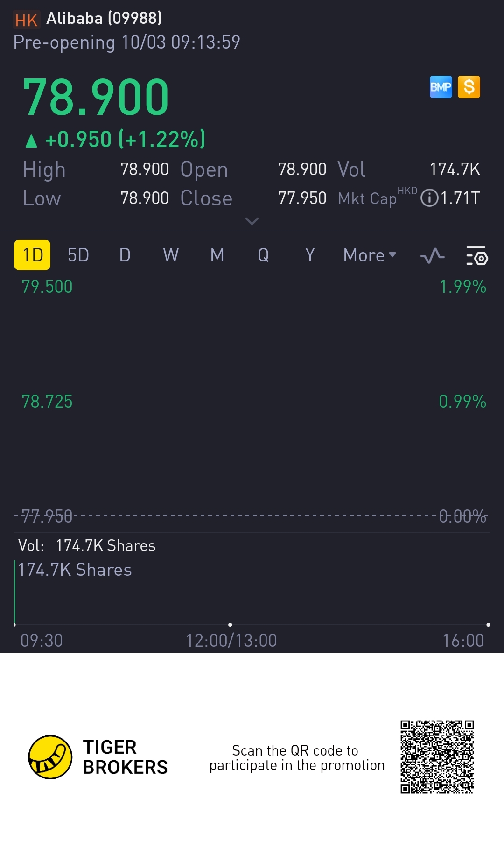Switch to the D daily chart tab
504x862 pixels.
point(125,255)
